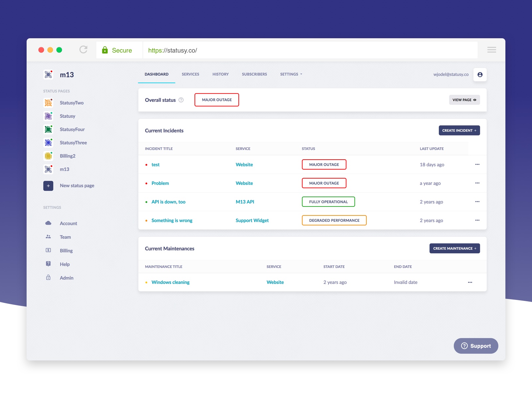Select the StatusyFour page icon
532x399 pixels.
[48, 129]
